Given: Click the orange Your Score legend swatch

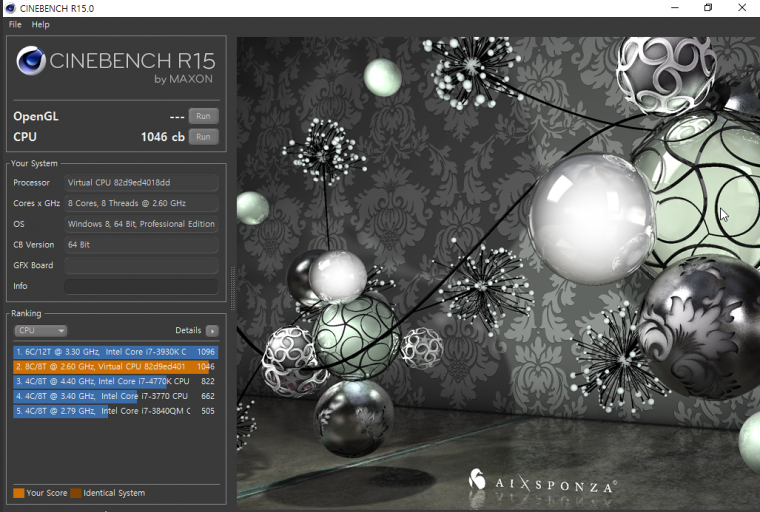Looking at the screenshot, I should [18, 493].
